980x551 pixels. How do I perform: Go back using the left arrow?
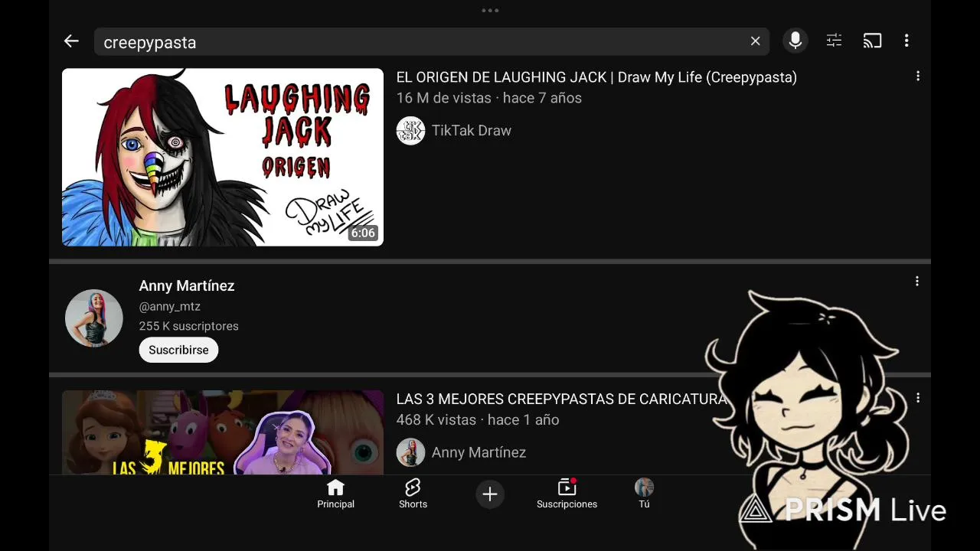coord(71,41)
